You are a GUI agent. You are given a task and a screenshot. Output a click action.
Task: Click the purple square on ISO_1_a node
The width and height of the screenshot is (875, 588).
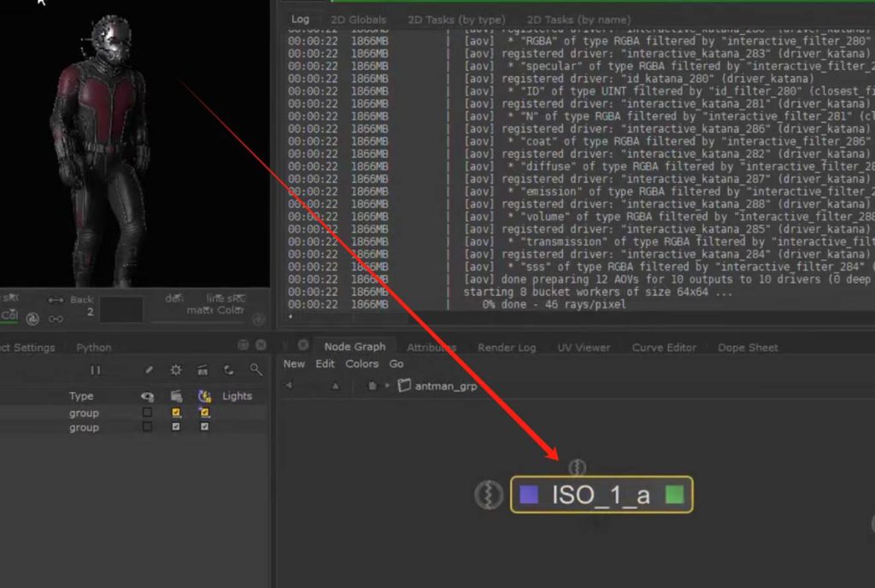coord(529,495)
